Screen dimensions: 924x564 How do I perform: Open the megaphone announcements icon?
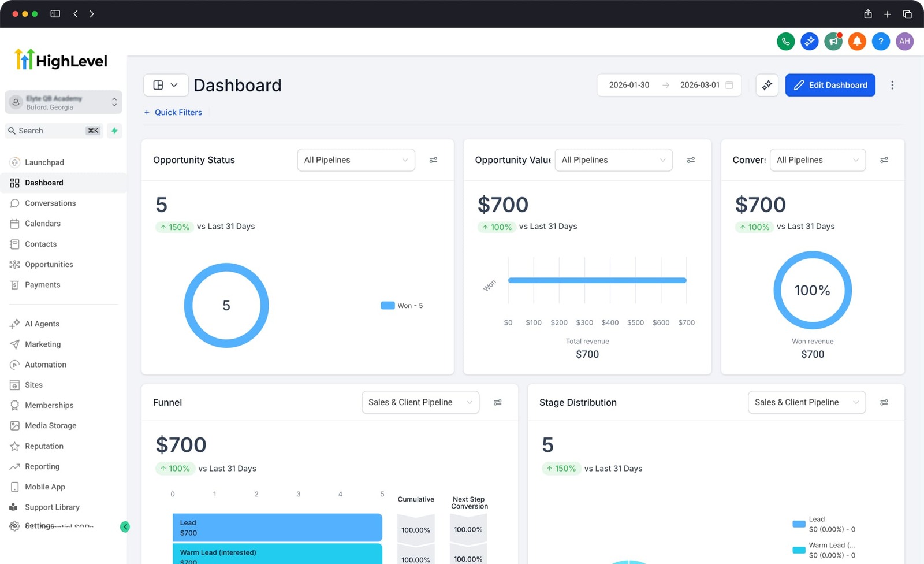click(x=833, y=42)
